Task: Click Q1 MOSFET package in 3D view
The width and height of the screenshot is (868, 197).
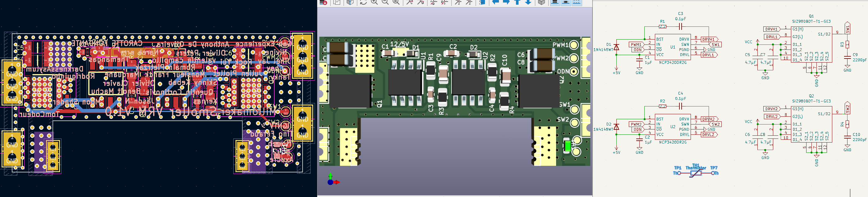Action: coord(350,91)
